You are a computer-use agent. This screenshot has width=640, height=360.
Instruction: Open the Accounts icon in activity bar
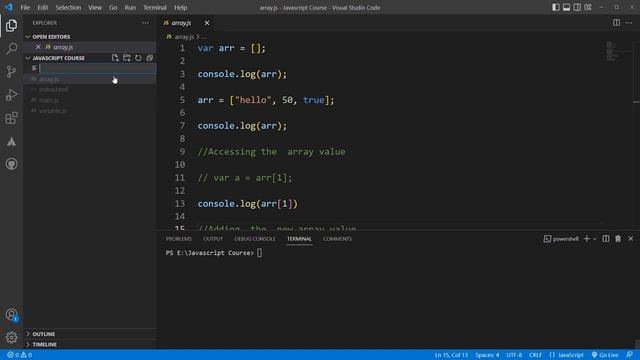click(11, 315)
